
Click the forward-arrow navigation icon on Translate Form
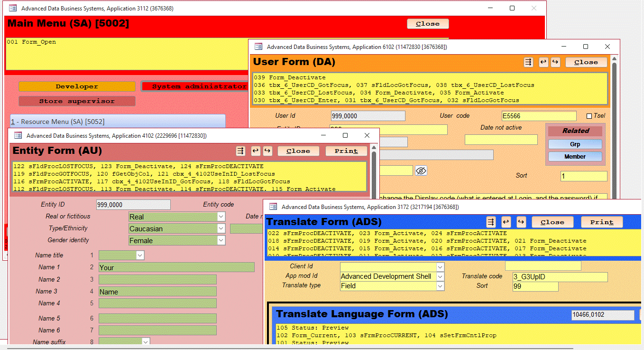pyautogui.click(x=521, y=222)
